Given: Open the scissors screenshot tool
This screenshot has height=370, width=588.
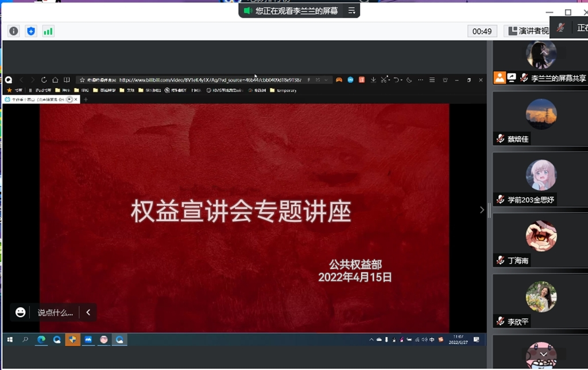Looking at the screenshot, I should [384, 80].
